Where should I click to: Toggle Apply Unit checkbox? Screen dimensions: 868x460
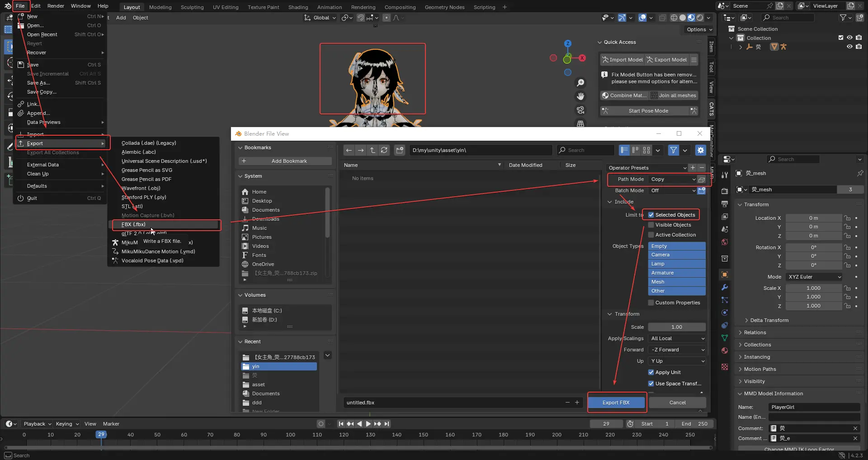click(x=651, y=372)
